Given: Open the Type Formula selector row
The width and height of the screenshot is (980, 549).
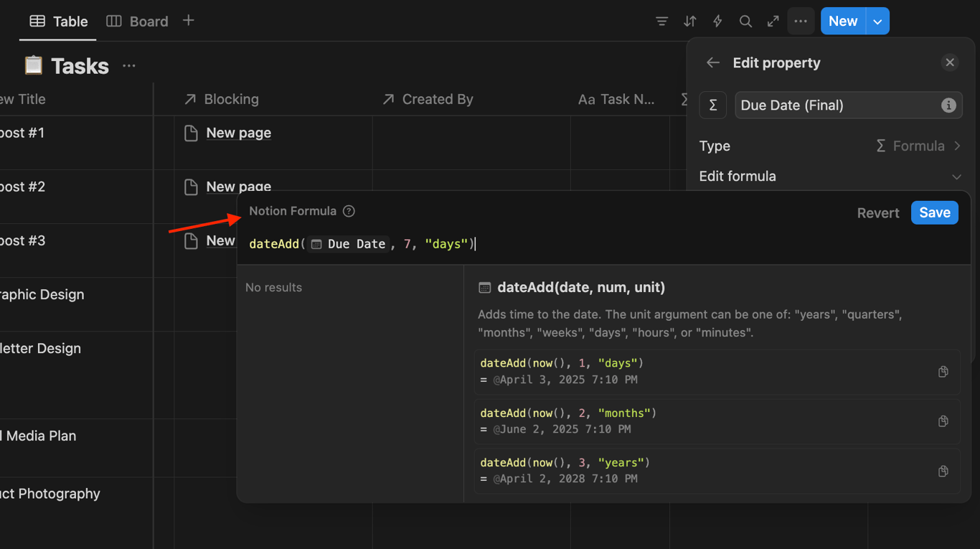Looking at the screenshot, I should click(830, 146).
